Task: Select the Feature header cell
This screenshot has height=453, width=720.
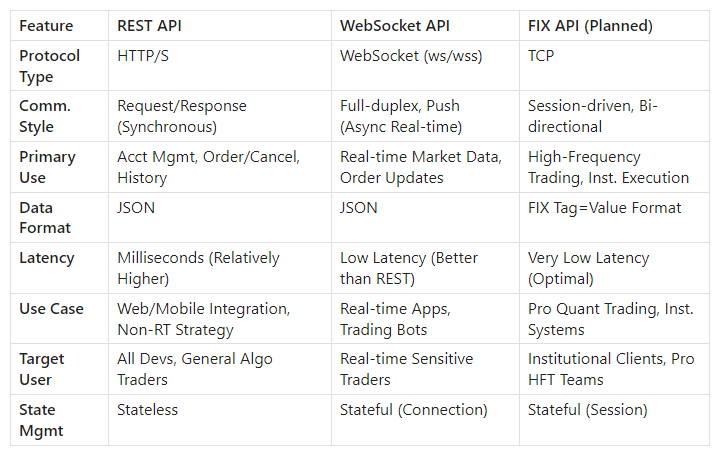Action: coord(60,26)
